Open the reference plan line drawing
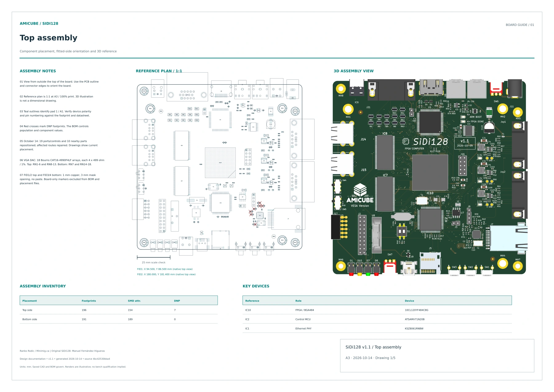The image size is (554, 392). (x=223, y=164)
